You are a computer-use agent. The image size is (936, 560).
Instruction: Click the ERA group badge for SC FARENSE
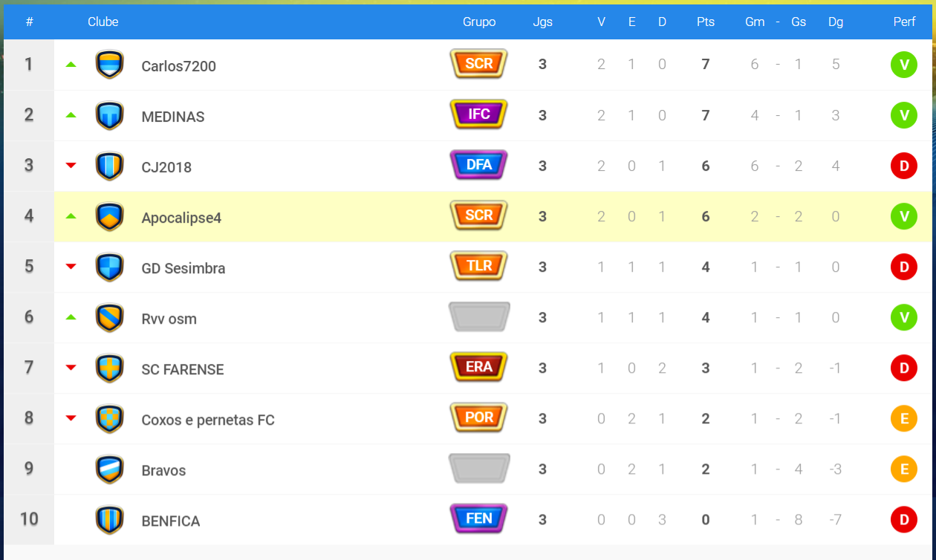coord(479,367)
